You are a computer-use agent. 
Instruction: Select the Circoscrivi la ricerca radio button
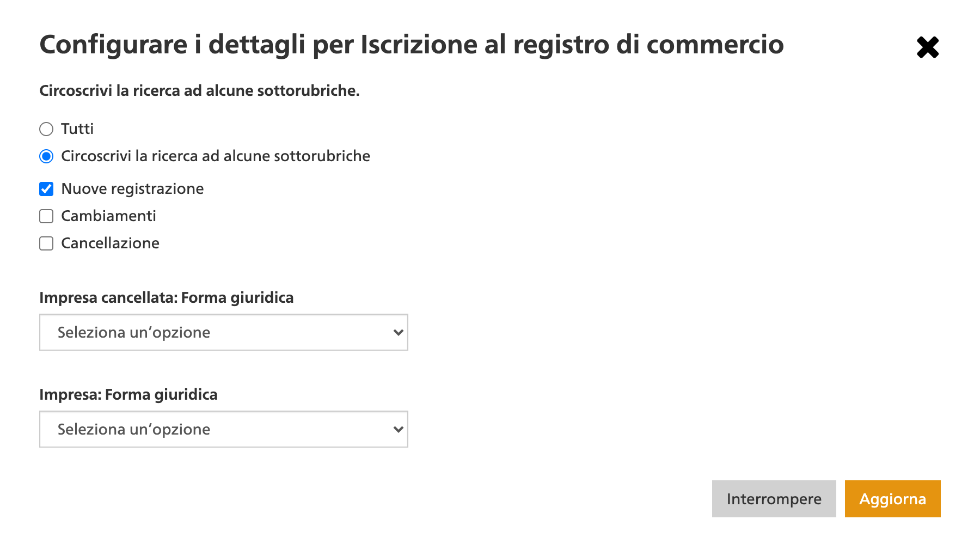click(46, 156)
